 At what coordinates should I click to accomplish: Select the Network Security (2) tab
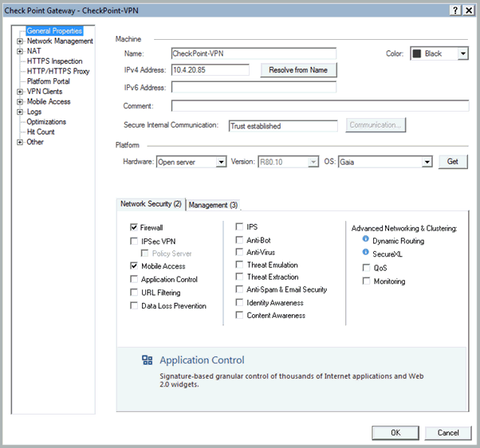151,204
